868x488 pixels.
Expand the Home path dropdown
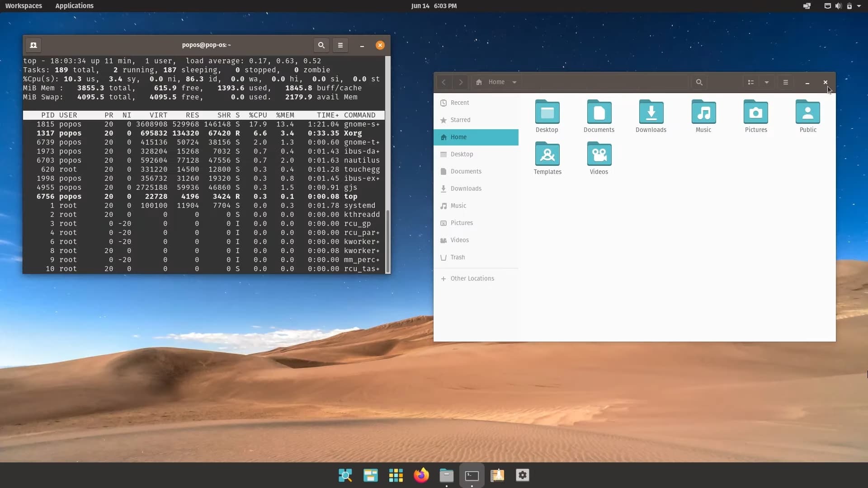click(514, 82)
